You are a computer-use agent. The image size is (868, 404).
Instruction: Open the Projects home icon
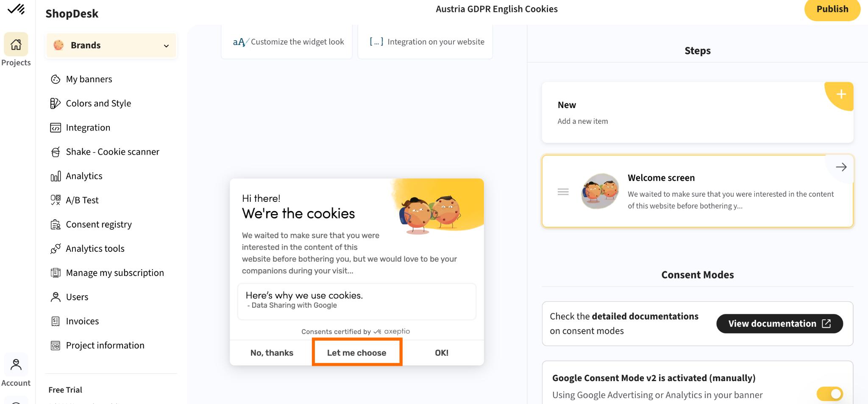click(16, 44)
